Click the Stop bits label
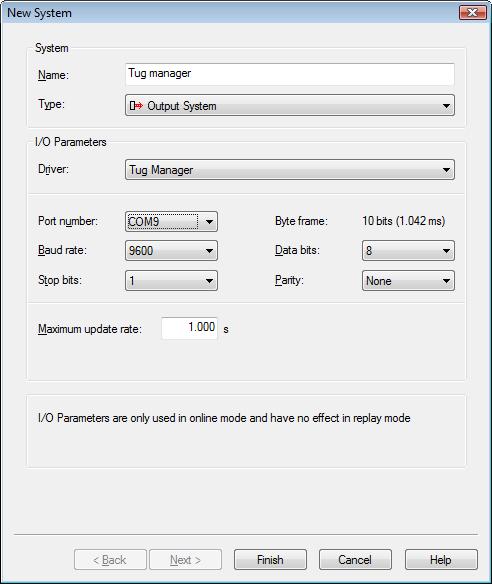This screenshot has height=584, width=492. coord(60,280)
